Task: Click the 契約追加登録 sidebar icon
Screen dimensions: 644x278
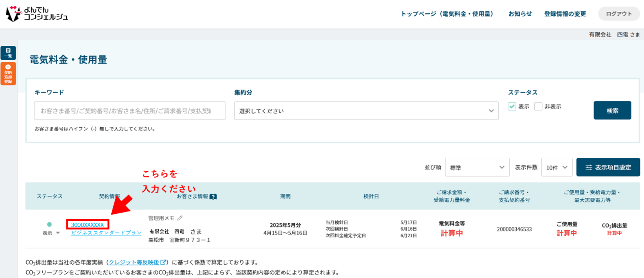Action: [8, 74]
